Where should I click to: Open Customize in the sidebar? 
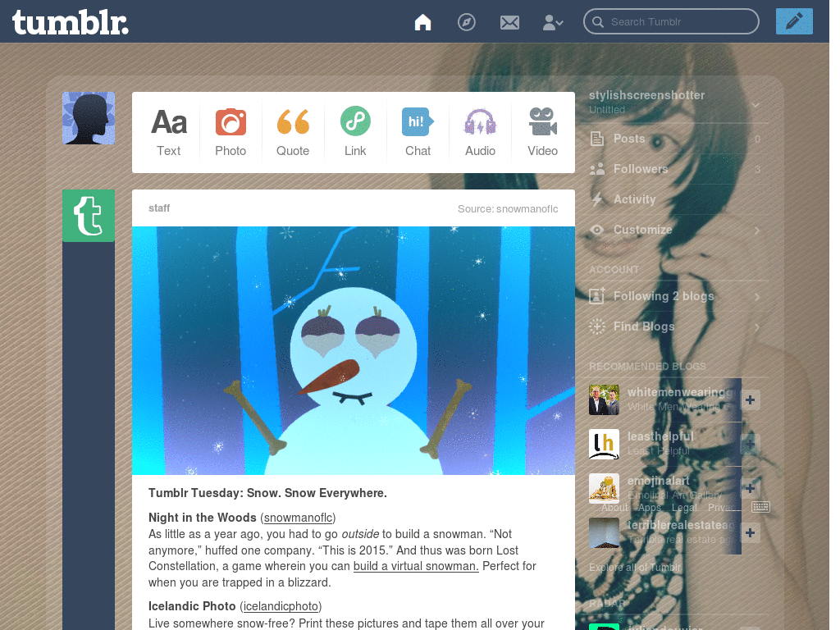[678, 230]
